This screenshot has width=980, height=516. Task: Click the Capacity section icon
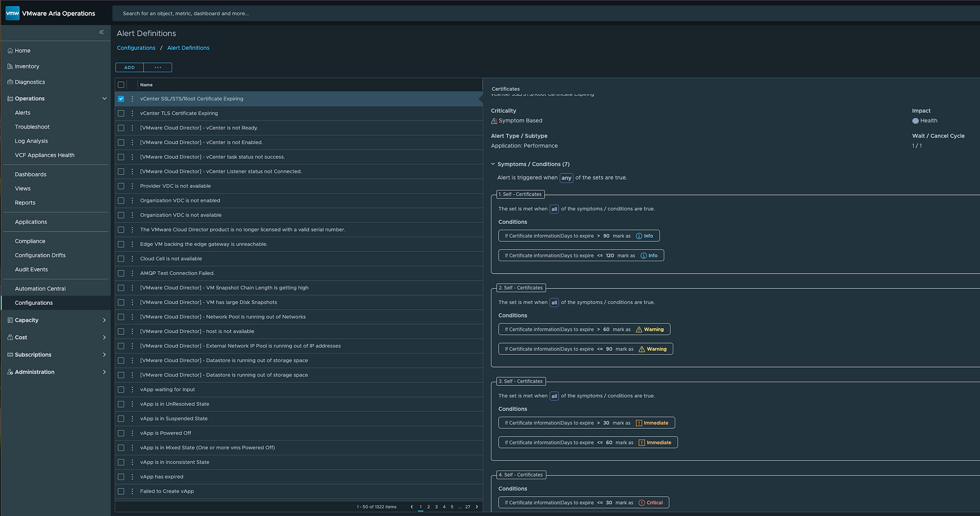10,320
